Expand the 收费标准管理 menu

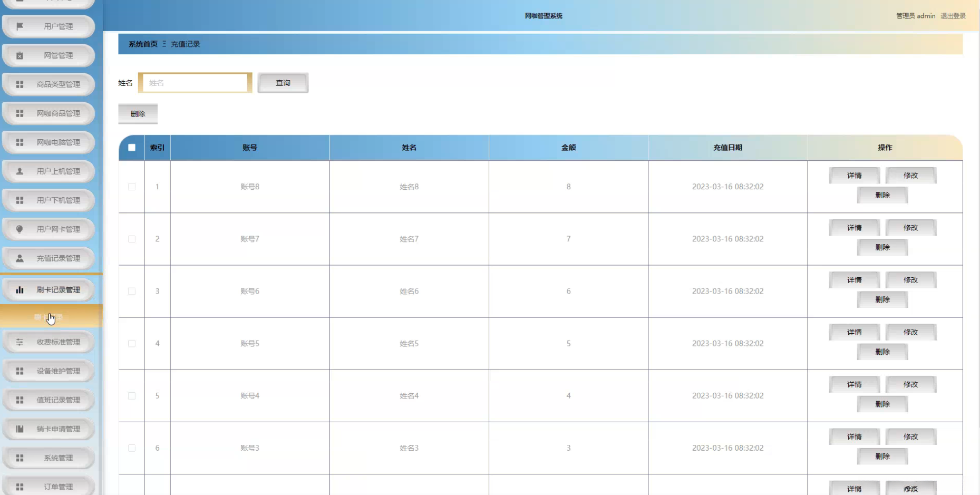pyautogui.click(x=48, y=342)
